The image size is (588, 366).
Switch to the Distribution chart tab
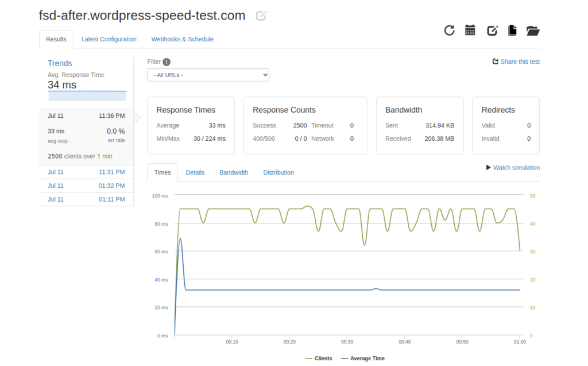[278, 172]
